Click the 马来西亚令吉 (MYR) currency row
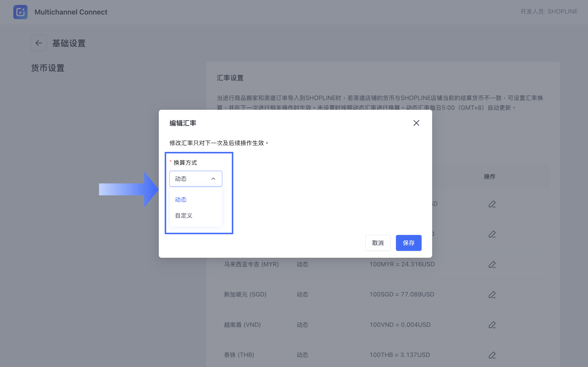The image size is (588, 367). [x=251, y=264]
